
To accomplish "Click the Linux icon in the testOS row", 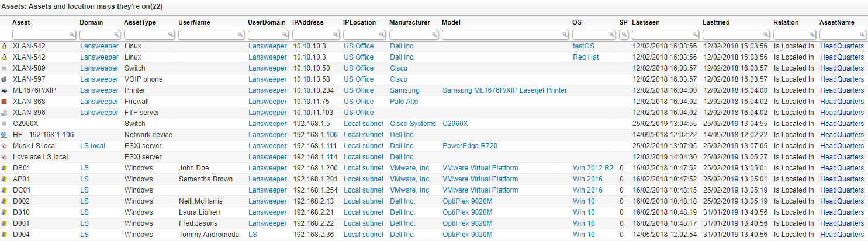I will [x=5, y=46].
